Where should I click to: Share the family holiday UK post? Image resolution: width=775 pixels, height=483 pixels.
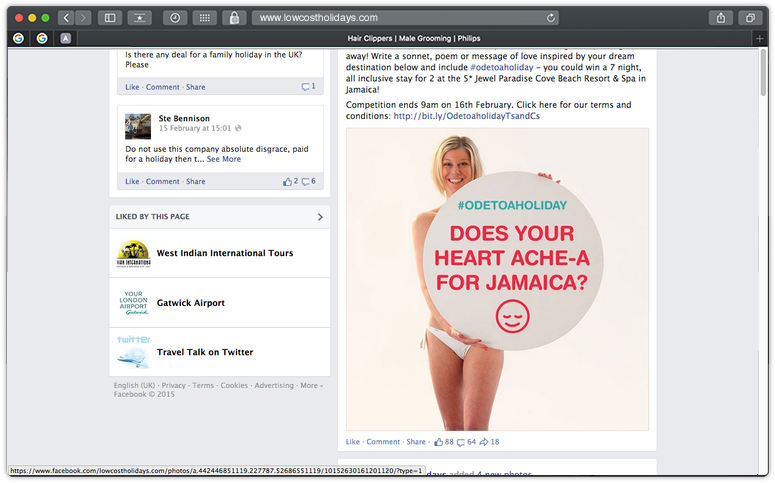pyautogui.click(x=196, y=87)
